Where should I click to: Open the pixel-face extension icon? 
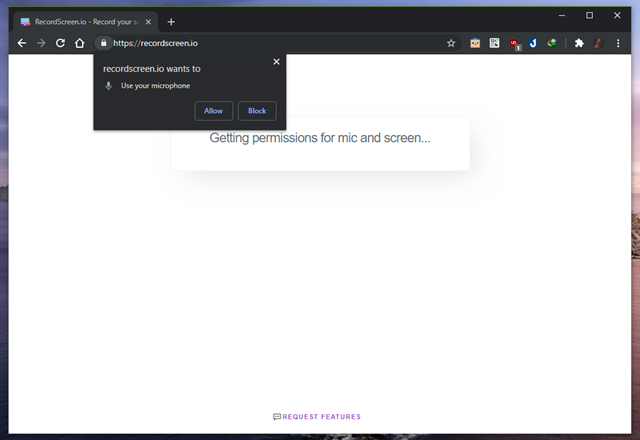pyautogui.click(x=475, y=43)
